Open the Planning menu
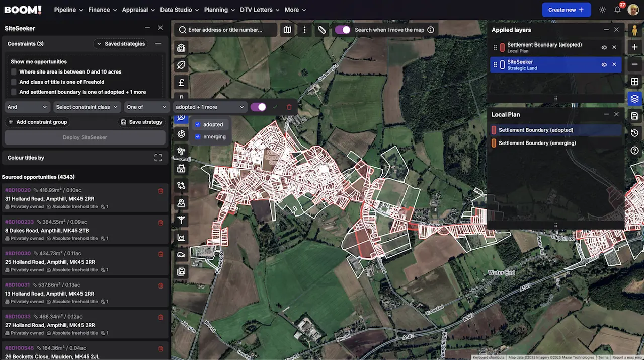The height and width of the screenshot is (360, 644). point(219,10)
